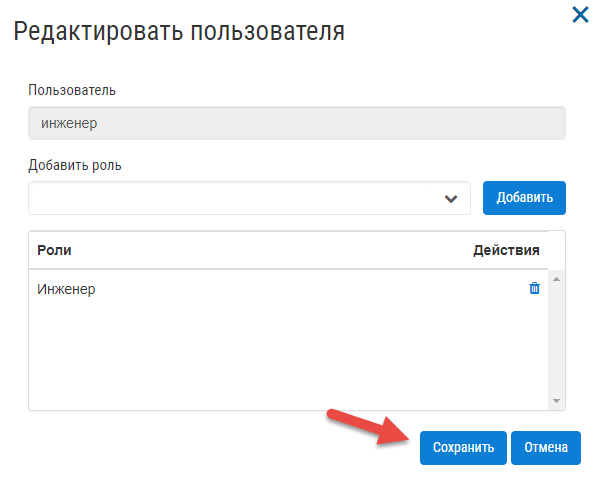Save changes with Сохранить button
593x483 pixels.
(463, 448)
